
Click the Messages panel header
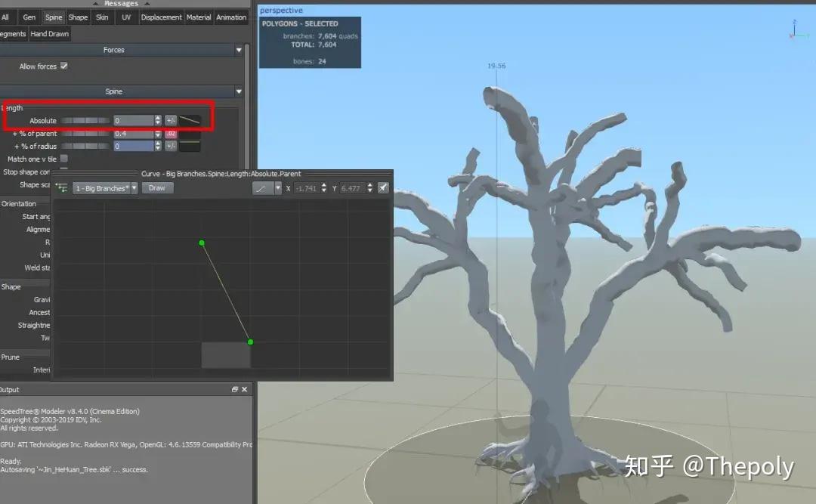click(121, 4)
